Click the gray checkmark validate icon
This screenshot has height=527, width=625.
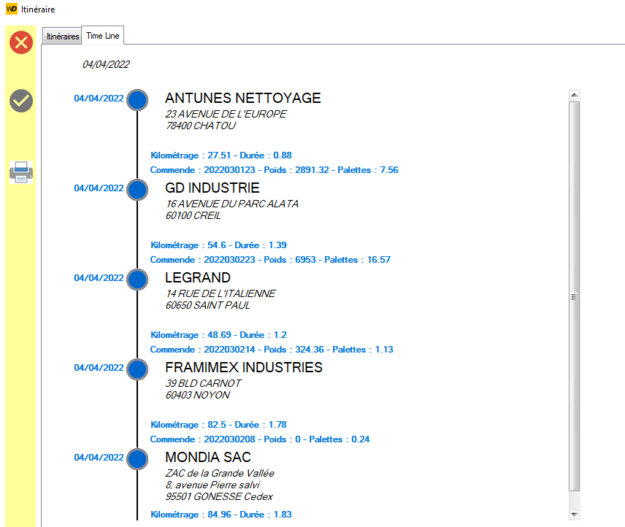(21, 100)
